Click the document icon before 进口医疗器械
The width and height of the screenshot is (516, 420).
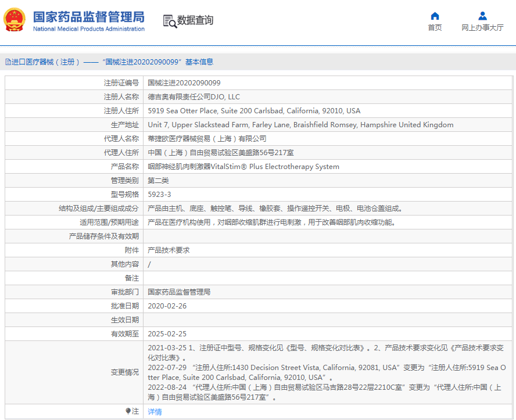(x=8, y=62)
